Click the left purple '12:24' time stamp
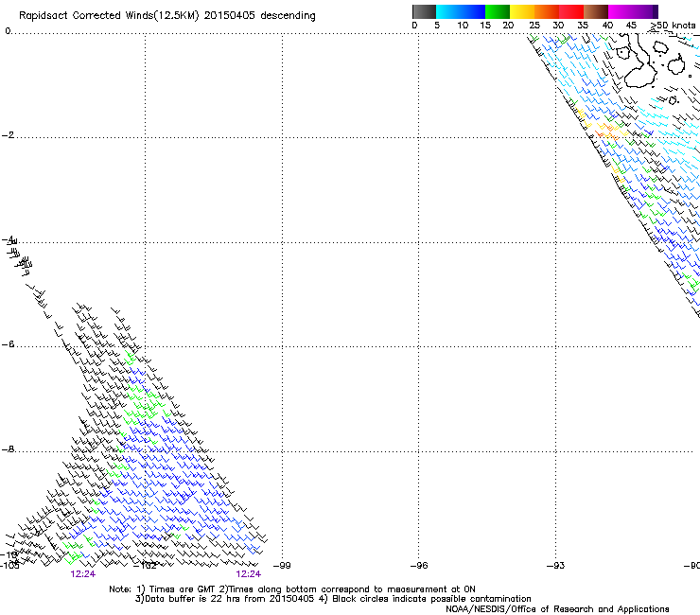Viewport: 700px width, 615px height. [x=83, y=574]
